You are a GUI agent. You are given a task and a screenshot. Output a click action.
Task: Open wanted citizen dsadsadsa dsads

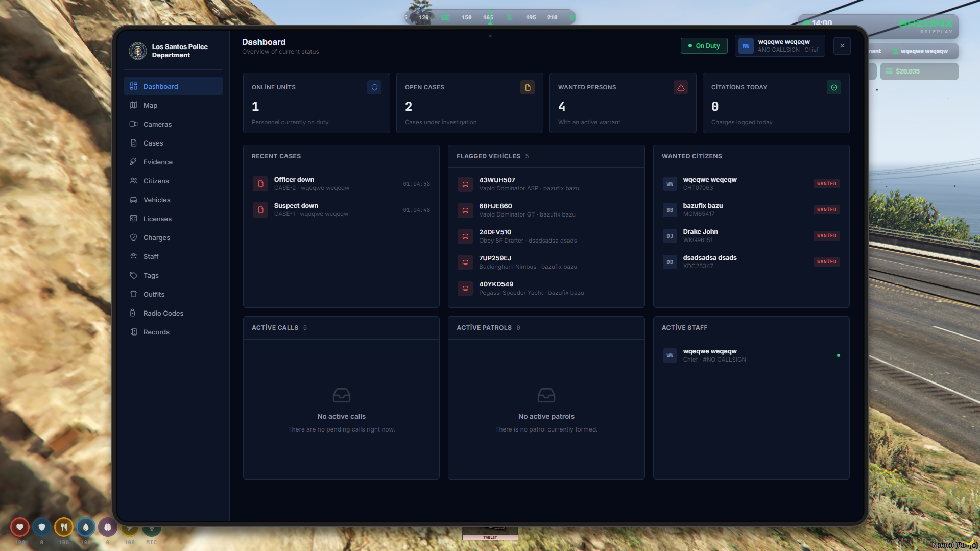coord(751,262)
